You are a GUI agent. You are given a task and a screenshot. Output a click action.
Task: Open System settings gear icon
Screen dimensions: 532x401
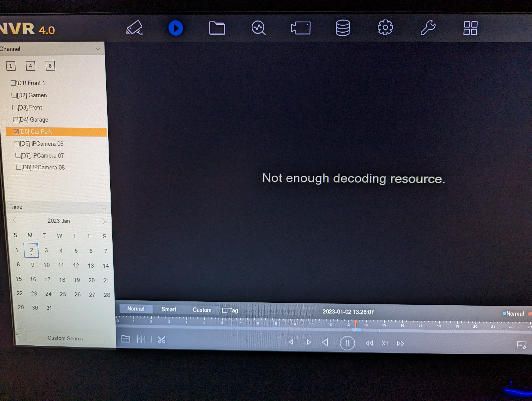(x=385, y=28)
